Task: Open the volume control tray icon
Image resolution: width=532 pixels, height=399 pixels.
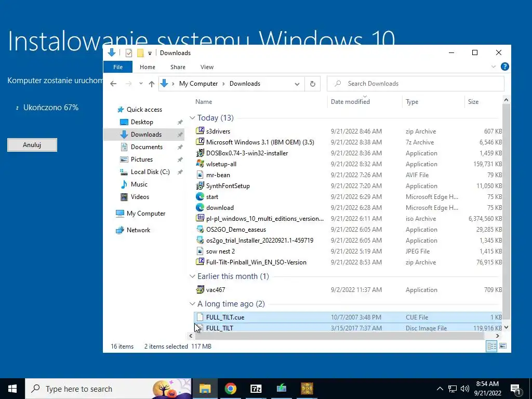Action: pos(465,389)
